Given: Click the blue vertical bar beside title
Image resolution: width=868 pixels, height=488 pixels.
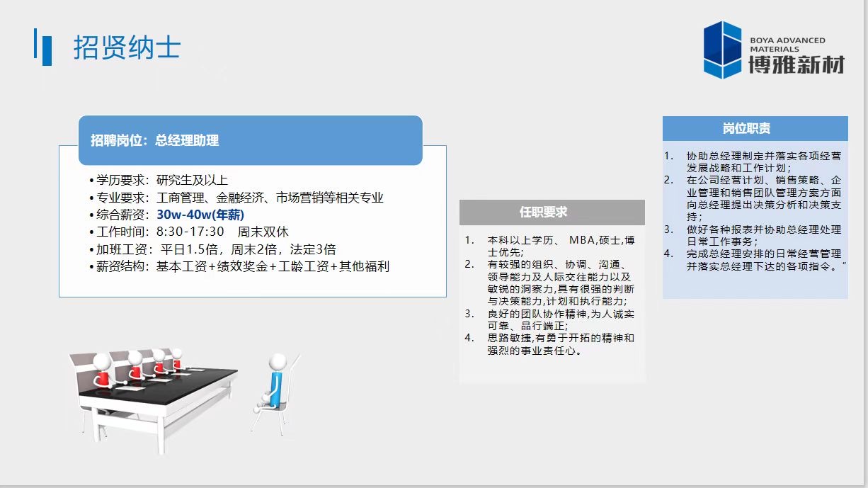Looking at the screenshot, I should pos(47,48).
